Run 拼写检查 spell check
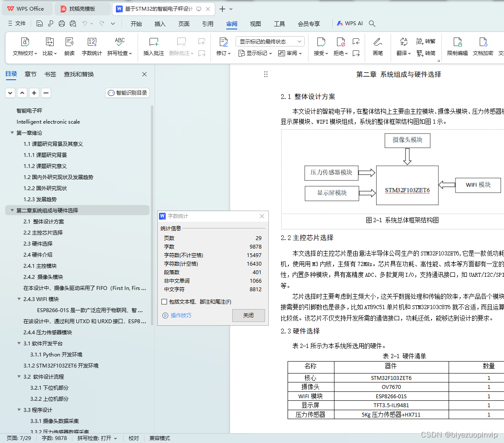This screenshot has height=443, width=504. pyautogui.click(x=120, y=46)
